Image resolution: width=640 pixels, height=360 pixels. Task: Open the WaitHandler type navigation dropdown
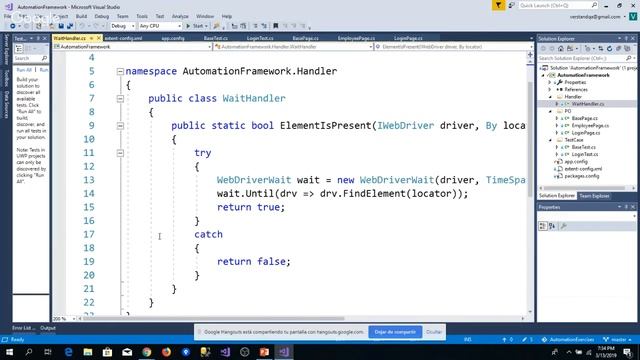293,47
